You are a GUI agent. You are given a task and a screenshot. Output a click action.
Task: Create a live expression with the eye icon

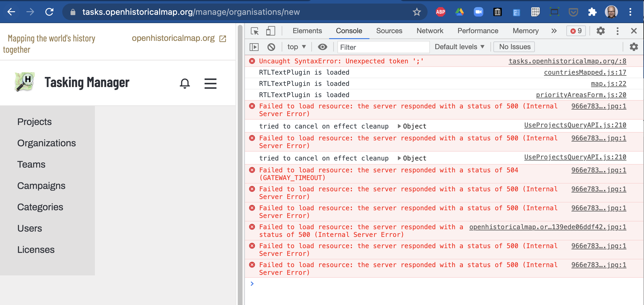323,47
